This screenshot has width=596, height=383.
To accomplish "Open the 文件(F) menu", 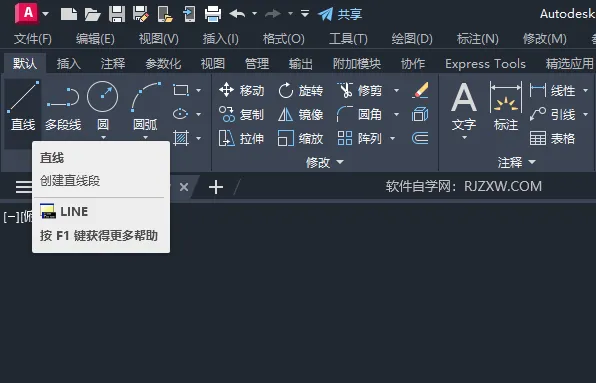I will coord(33,39).
